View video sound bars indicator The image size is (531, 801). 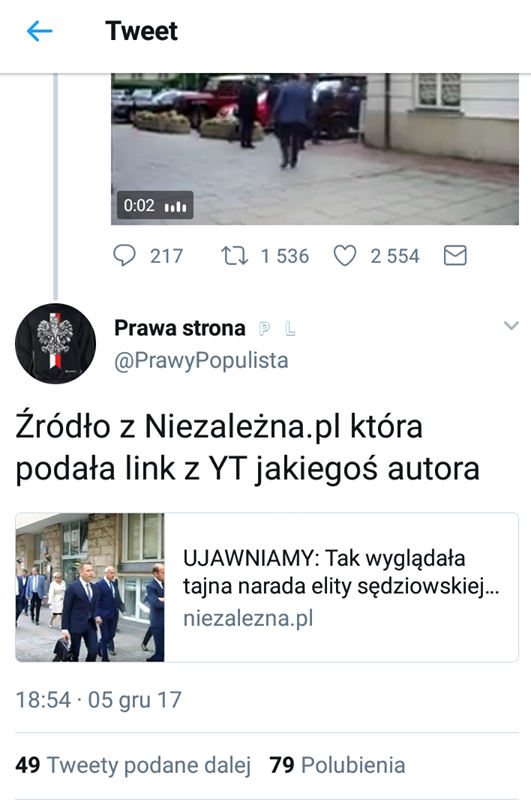[x=175, y=206]
